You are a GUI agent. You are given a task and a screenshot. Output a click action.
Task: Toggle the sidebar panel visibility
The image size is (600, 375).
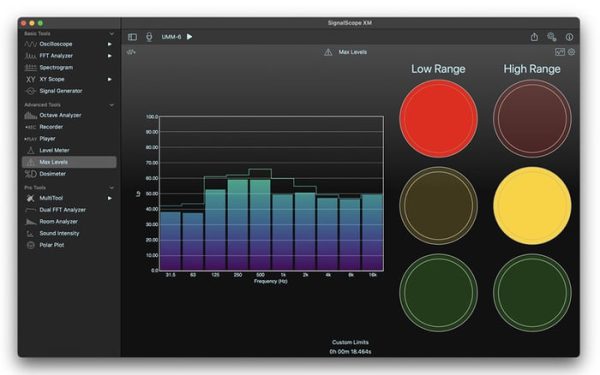pos(132,37)
